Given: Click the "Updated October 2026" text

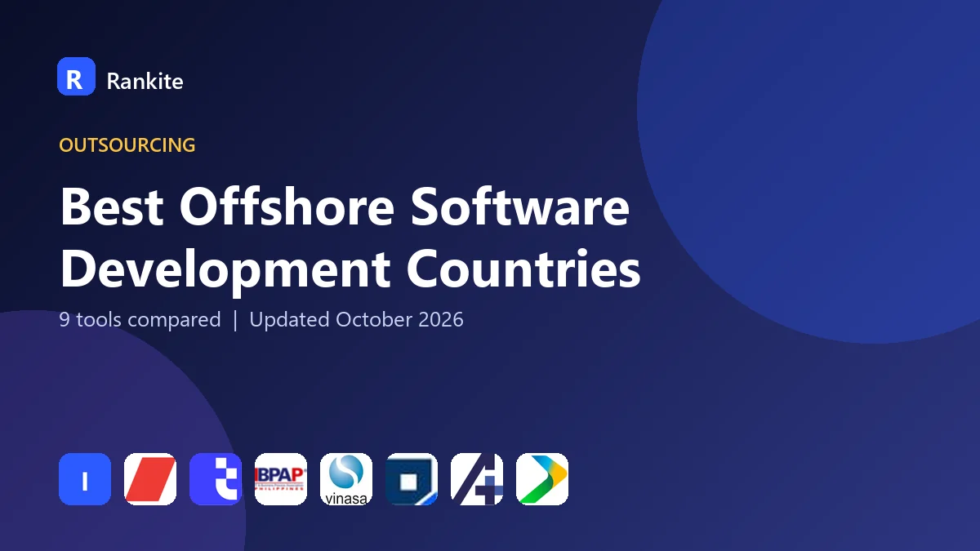Looking at the screenshot, I should click(x=356, y=319).
